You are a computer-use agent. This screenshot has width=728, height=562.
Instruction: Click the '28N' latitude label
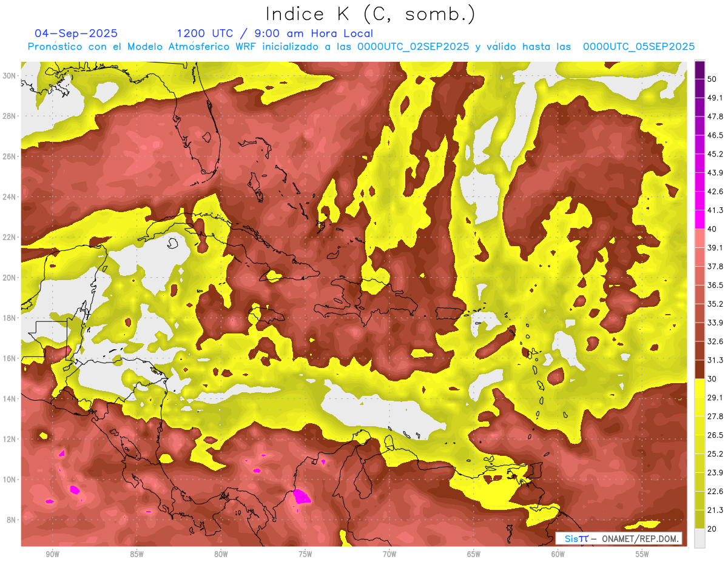click(10, 116)
